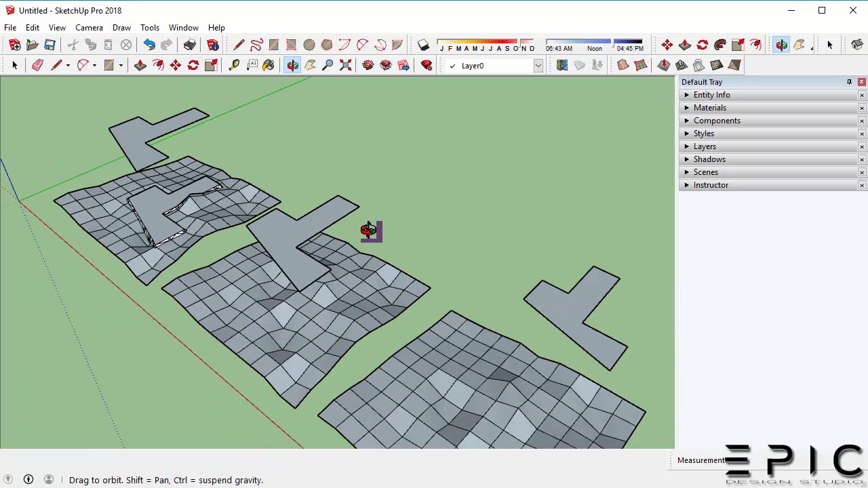Open the Tools menu
Screen dimensions: 868x488
pyautogui.click(x=150, y=28)
